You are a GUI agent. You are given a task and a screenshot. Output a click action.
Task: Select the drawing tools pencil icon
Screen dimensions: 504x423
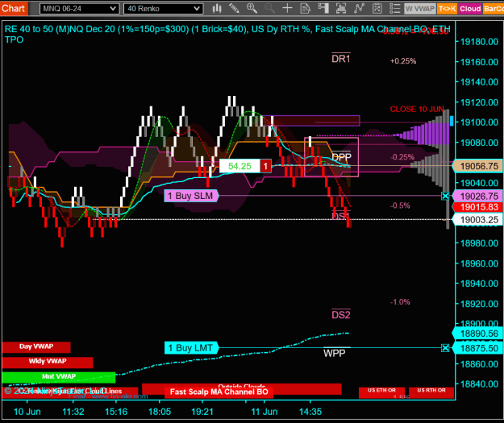coord(234,8)
